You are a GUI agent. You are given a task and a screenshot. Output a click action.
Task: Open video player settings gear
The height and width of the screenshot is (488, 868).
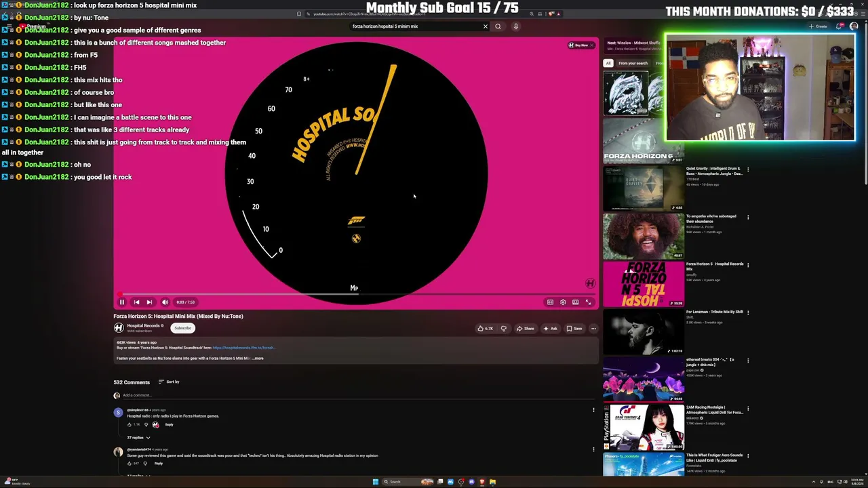pyautogui.click(x=563, y=302)
